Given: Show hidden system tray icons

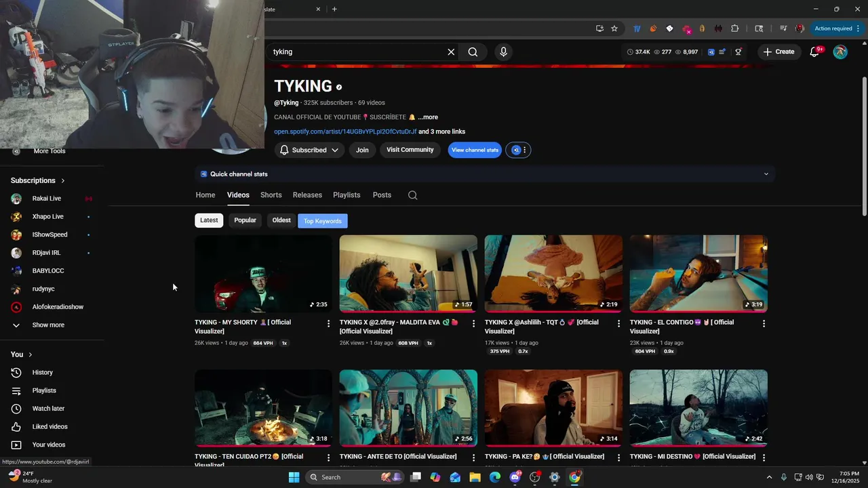Looking at the screenshot, I should tap(769, 477).
